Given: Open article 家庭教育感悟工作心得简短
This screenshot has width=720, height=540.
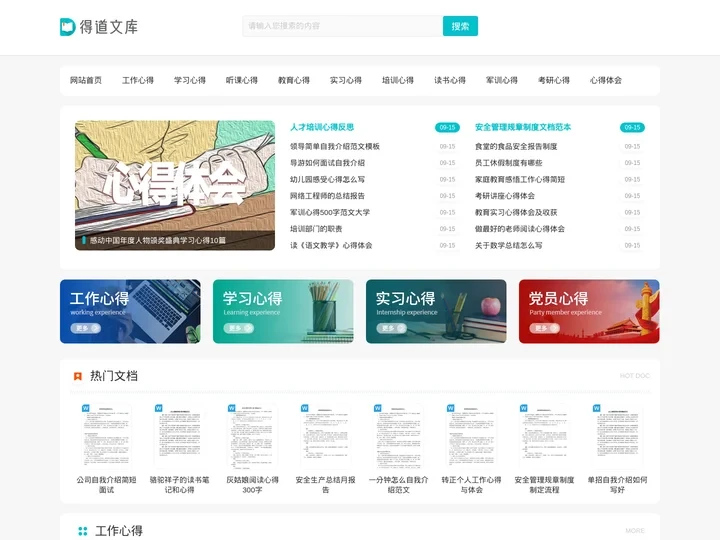Looking at the screenshot, I should click(x=520, y=180).
